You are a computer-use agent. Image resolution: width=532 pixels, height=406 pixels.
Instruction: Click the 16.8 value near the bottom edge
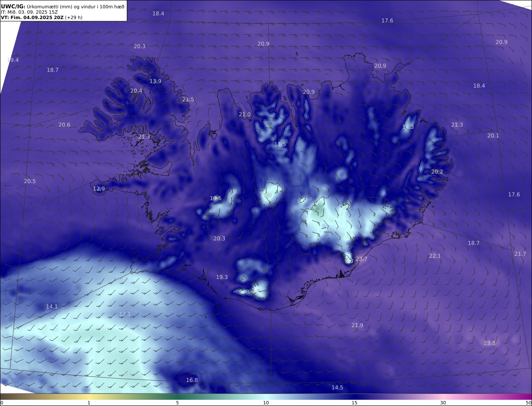coord(192,380)
